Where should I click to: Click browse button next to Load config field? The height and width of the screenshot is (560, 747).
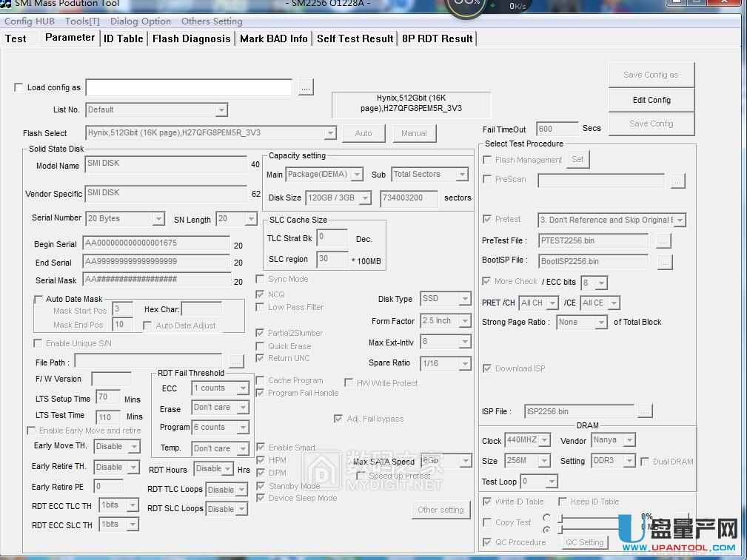coord(306,87)
